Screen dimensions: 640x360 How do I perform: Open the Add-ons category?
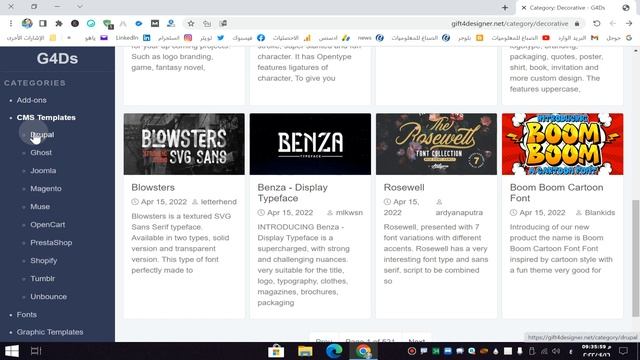(31, 100)
